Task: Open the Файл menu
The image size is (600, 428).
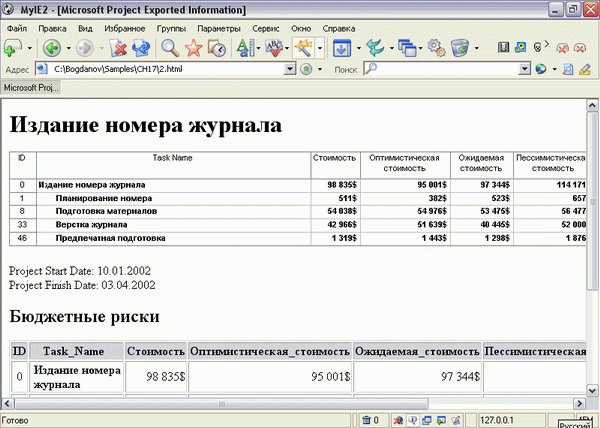Action: (x=17, y=29)
